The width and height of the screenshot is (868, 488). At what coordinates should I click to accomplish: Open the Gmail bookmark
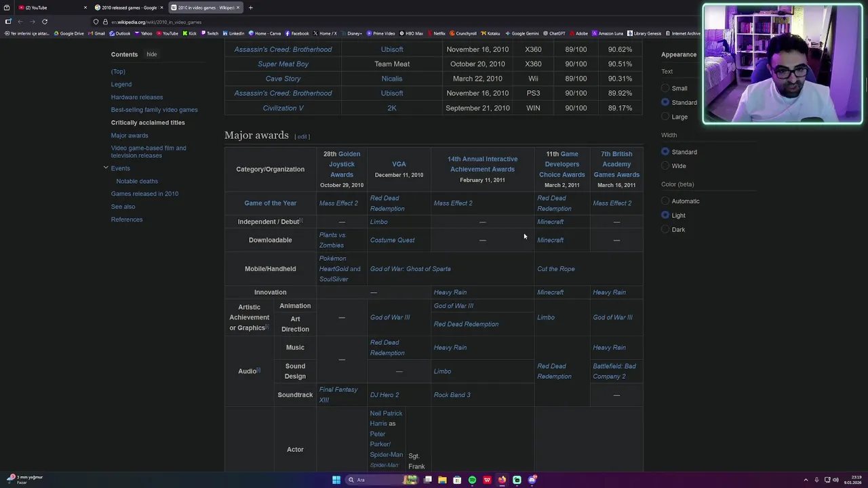(x=96, y=33)
